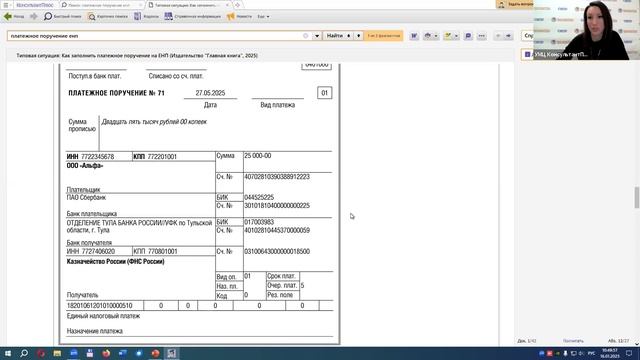This screenshot has width=640, height=360.
Task: Click the Задать вопрос button
Action: [x=515, y=4]
